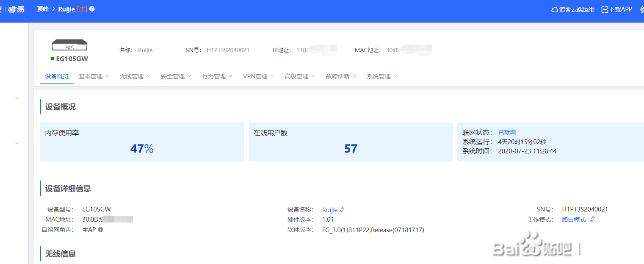Expand the 故障诊断 menu
Image resolution: width=644 pixels, height=264 pixels.
pos(341,76)
